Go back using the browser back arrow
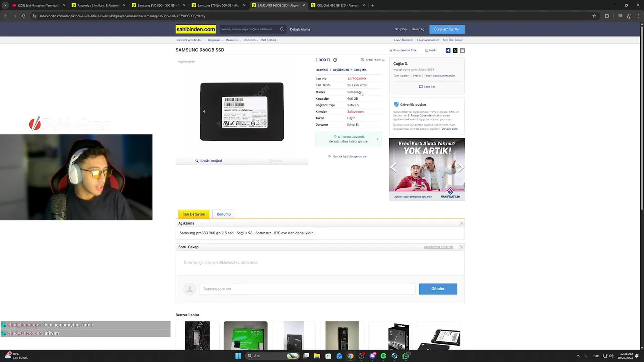 [x=6, y=16]
